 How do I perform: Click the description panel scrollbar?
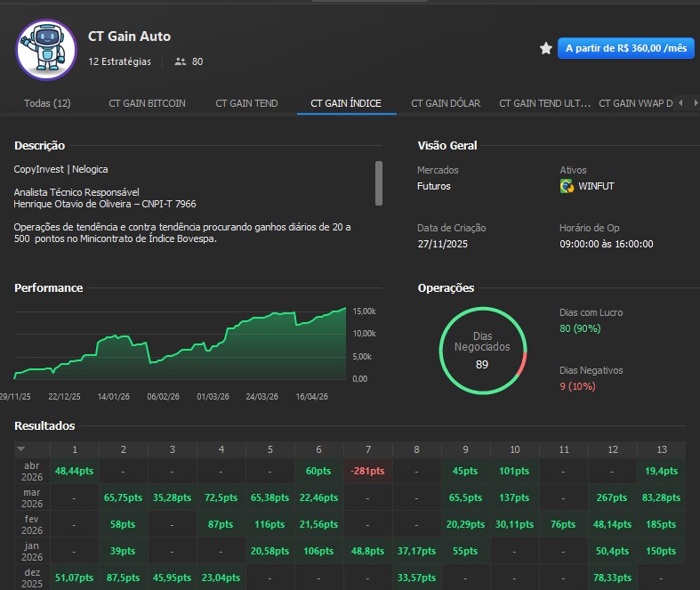(379, 183)
